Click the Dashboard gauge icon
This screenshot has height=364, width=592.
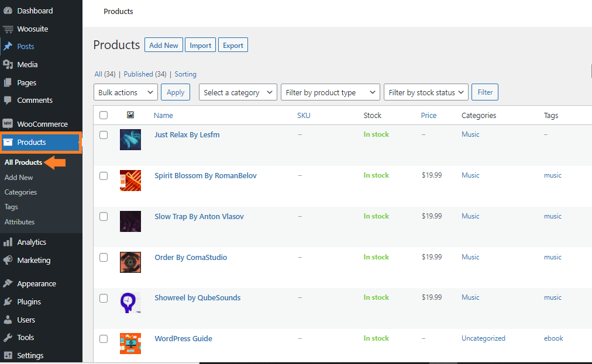[8, 11]
